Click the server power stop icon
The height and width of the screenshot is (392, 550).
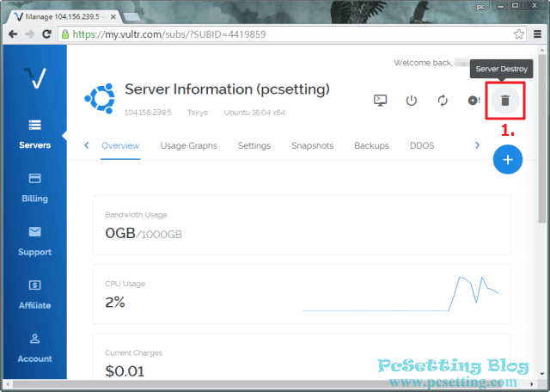point(412,101)
